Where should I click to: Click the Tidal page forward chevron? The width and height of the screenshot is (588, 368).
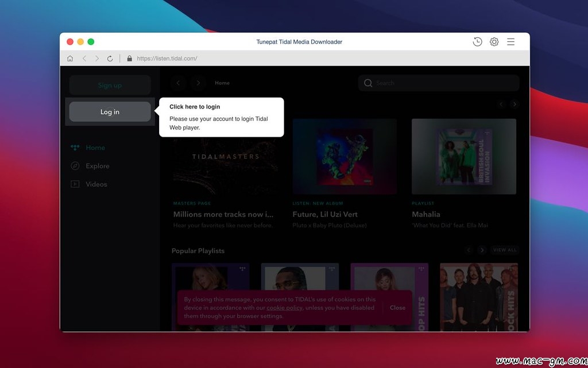(x=198, y=83)
